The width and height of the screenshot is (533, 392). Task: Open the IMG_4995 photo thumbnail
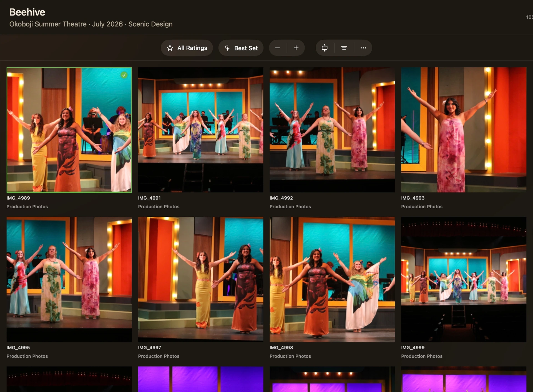click(69, 279)
